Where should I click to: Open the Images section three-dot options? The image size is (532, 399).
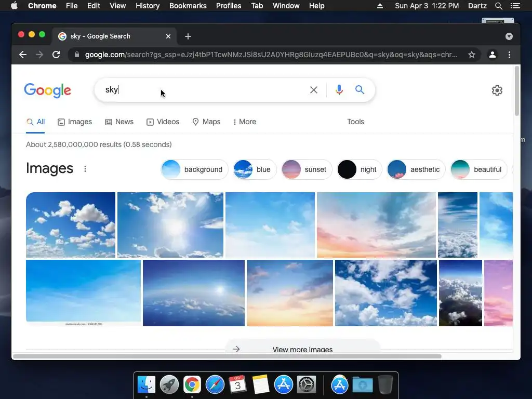pyautogui.click(x=85, y=169)
